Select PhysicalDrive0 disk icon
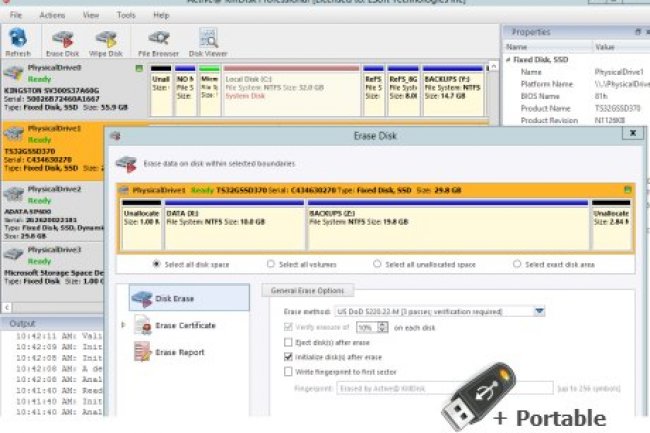The image size is (650, 433). (13, 73)
